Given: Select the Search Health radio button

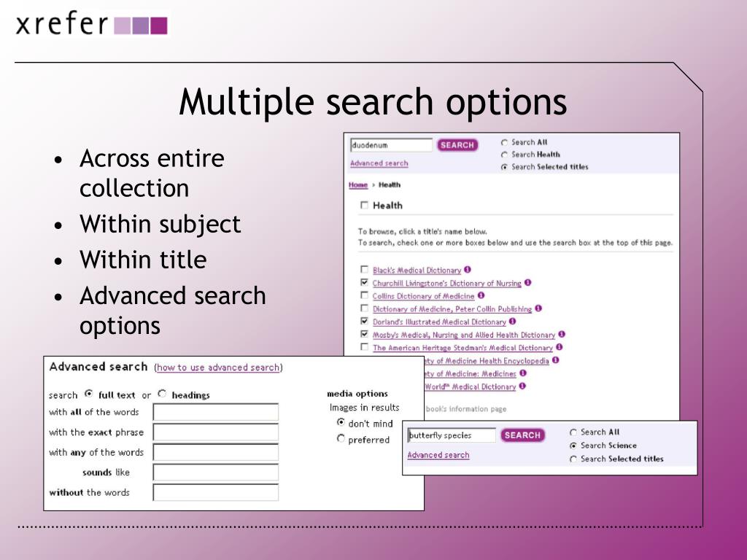Looking at the screenshot, I should [x=504, y=155].
